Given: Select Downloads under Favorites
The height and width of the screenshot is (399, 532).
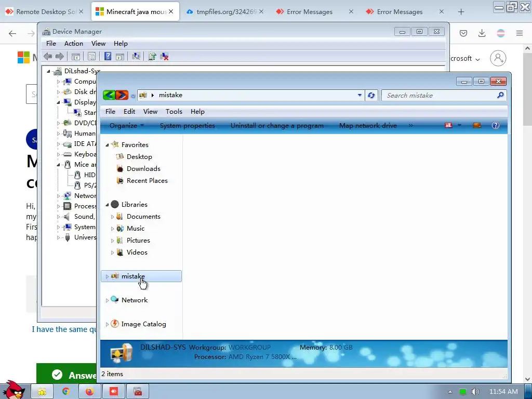Looking at the screenshot, I should 143,169.
